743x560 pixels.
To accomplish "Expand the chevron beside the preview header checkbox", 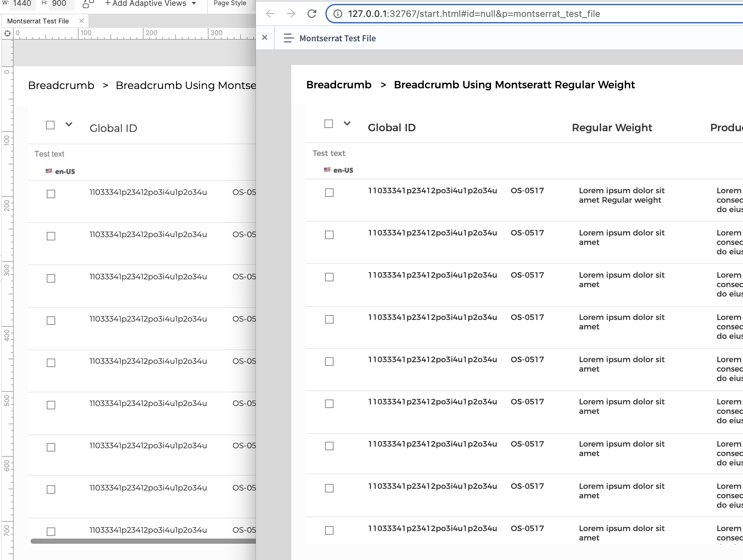I will [347, 124].
